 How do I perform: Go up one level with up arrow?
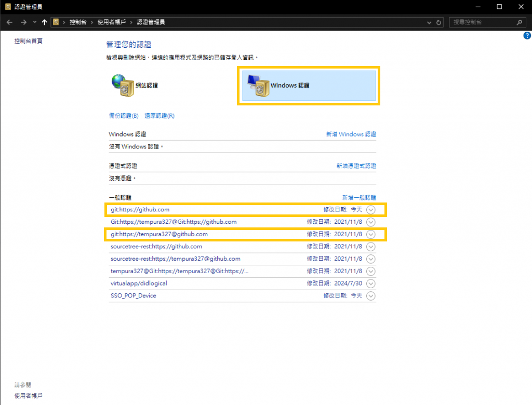click(x=45, y=22)
